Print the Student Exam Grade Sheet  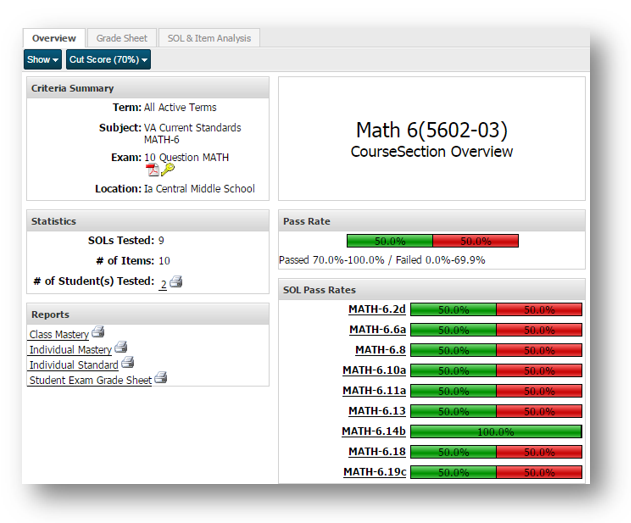(x=161, y=377)
